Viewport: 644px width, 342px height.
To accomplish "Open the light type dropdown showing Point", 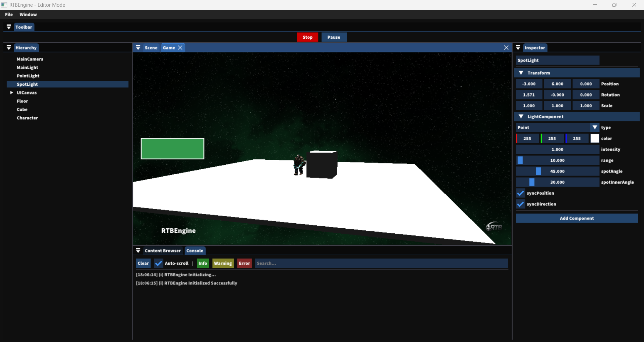I will (595, 127).
